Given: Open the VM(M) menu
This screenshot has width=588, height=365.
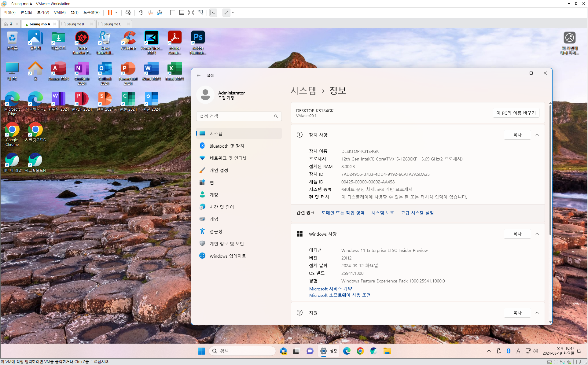Looking at the screenshot, I should point(60,13).
